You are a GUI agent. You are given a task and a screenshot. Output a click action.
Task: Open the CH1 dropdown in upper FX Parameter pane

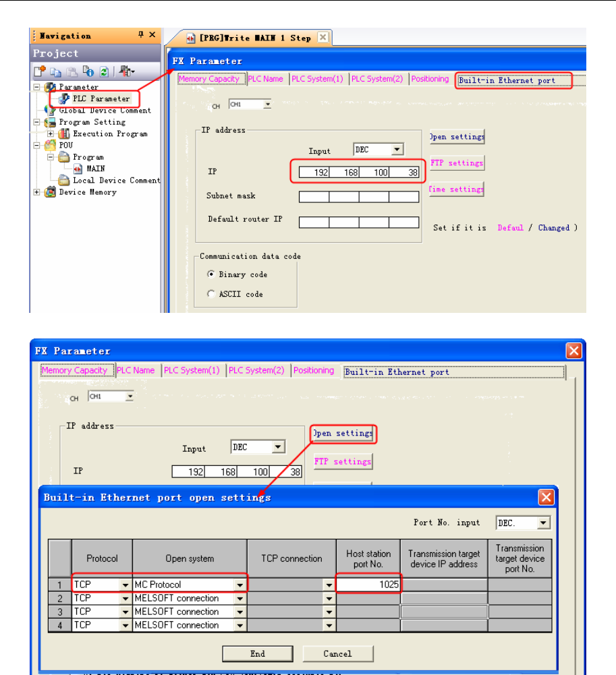(267, 104)
